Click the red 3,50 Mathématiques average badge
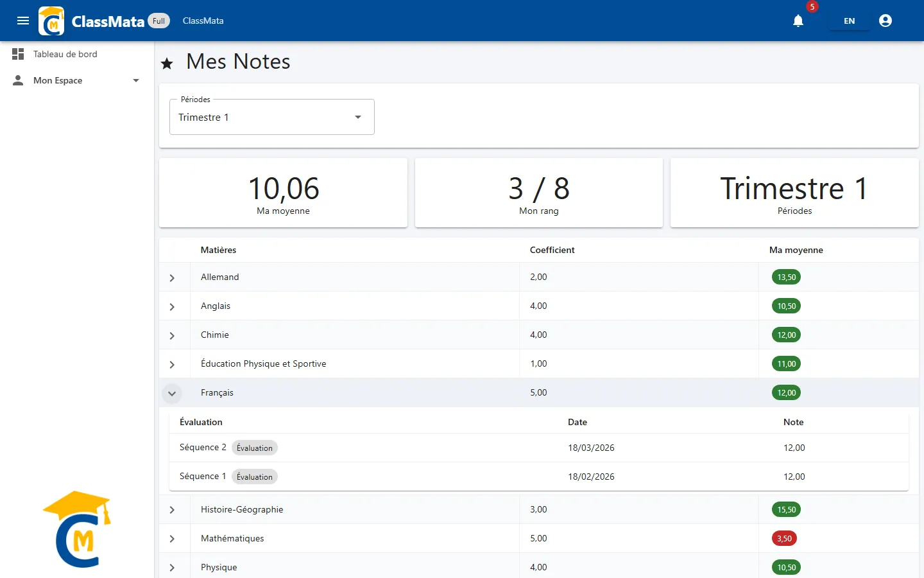Image resolution: width=924 pixels, height=578 pixels. 784,538
